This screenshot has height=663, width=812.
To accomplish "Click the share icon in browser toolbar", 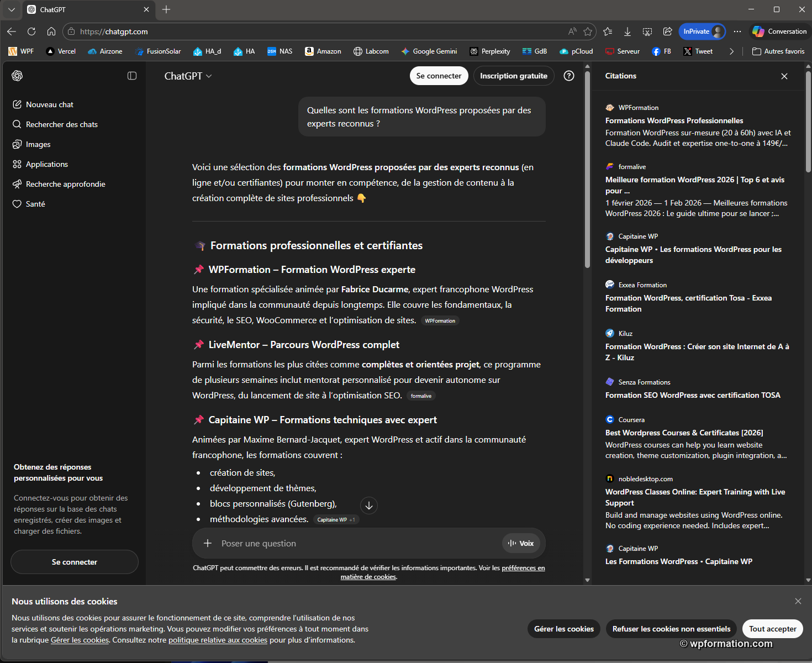I will click(x=667, y=31).
